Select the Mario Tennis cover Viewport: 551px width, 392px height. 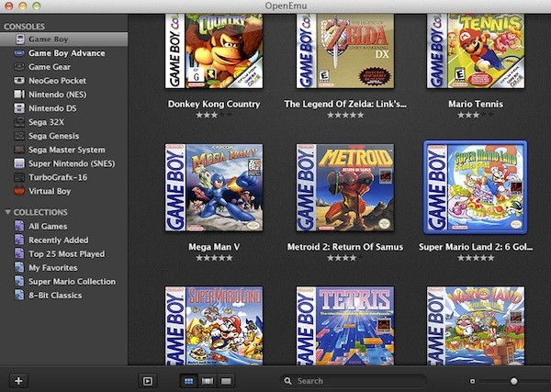(x=476, y=50)
